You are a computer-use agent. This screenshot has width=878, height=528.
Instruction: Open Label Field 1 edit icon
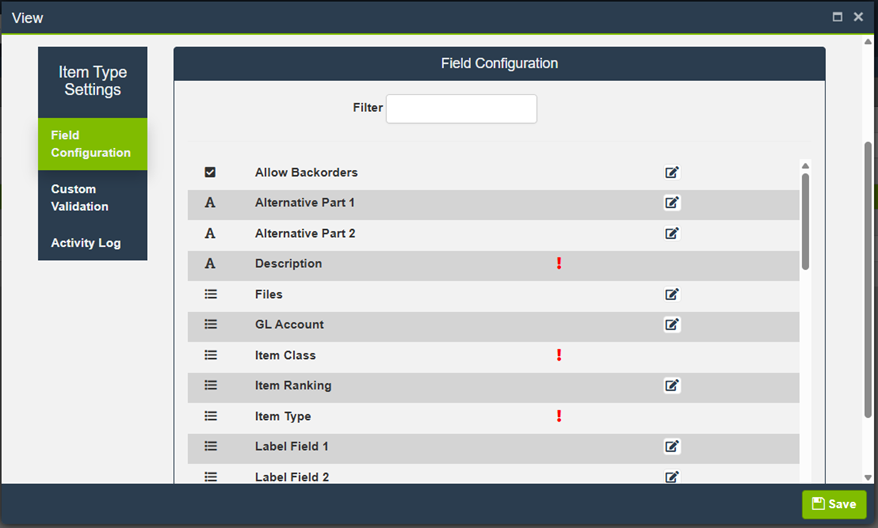tap(672, 446)
